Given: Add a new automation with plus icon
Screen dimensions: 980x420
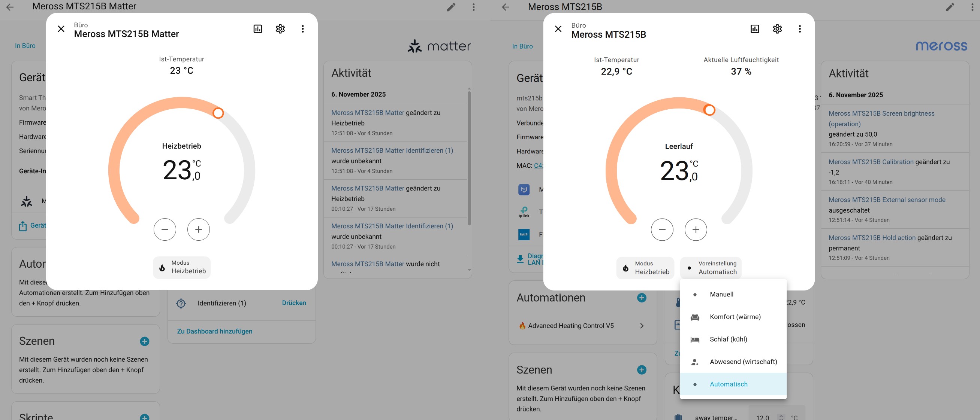Looking at the screenshot, I should tap(642, 298).
